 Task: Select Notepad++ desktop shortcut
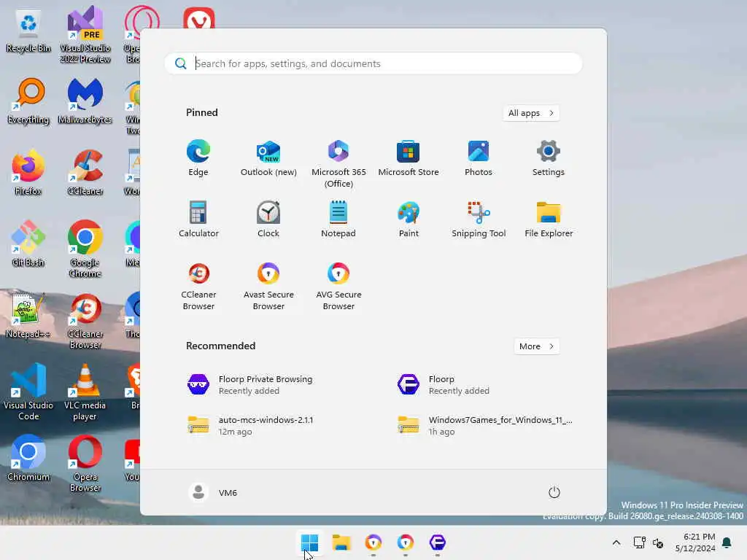tap(28, 315)
